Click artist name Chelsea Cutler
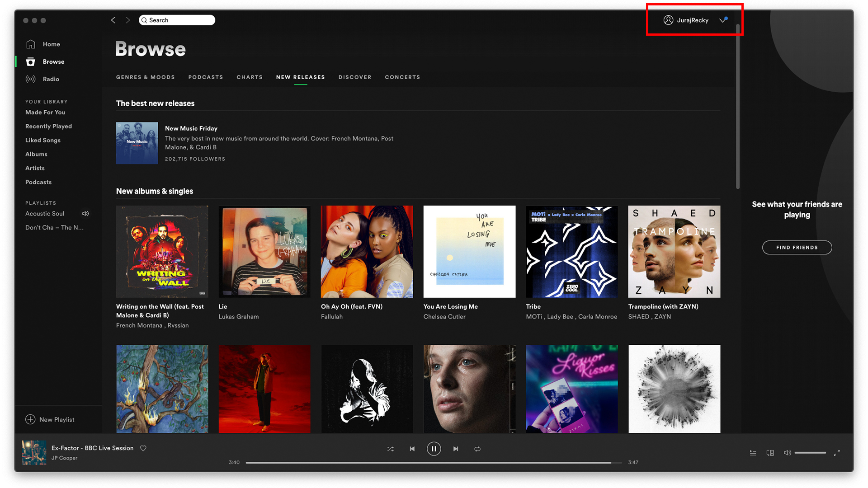Image resolution: width=868 pixels, height=488 pixels. click(x=444, y=317)
